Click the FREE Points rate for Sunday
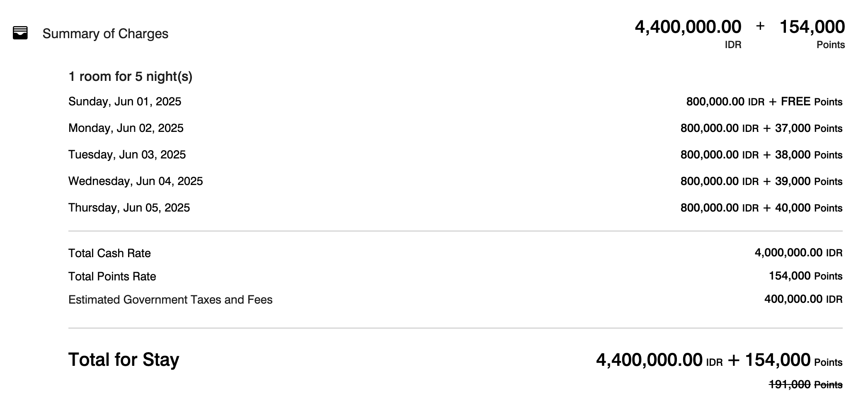This screenshot has height=399, width=868. coord(811,102)
